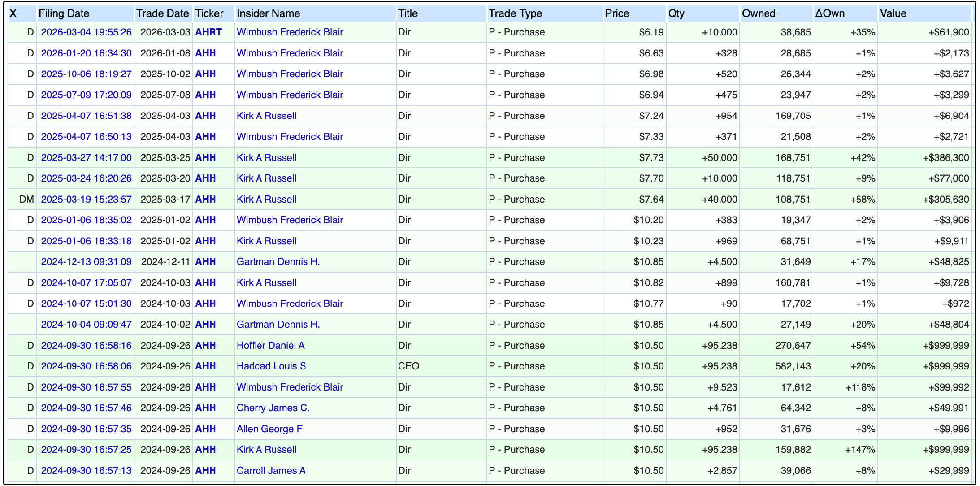Open insider Hoffler Daniel A link

point(270,346)
